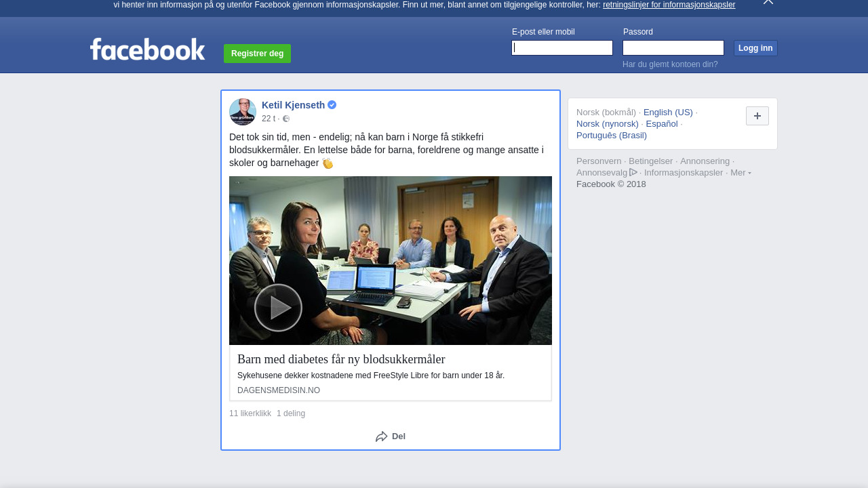Click the Logg inn button
The height and width of the screenshot is (488, 868).
click(x=755, y=48)
